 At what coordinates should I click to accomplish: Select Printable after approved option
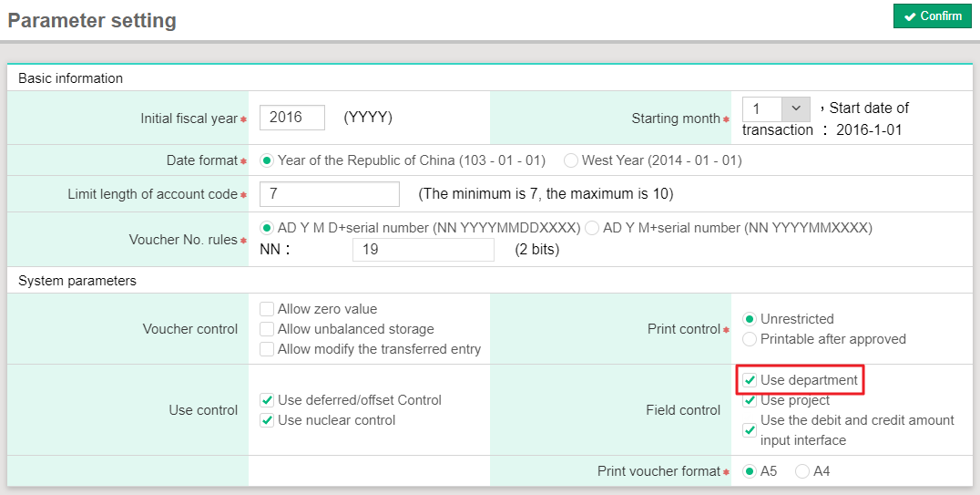click(750, 339)
